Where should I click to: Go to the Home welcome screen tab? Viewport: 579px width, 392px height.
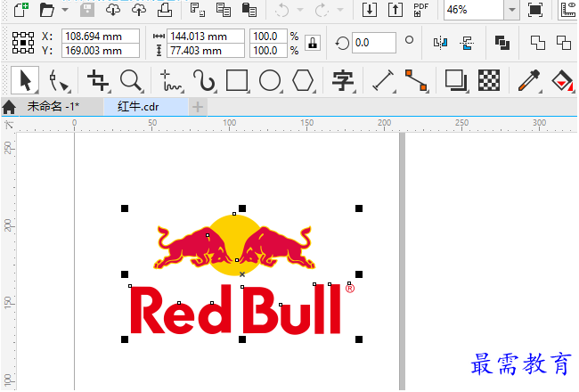(x=9, y=107)
